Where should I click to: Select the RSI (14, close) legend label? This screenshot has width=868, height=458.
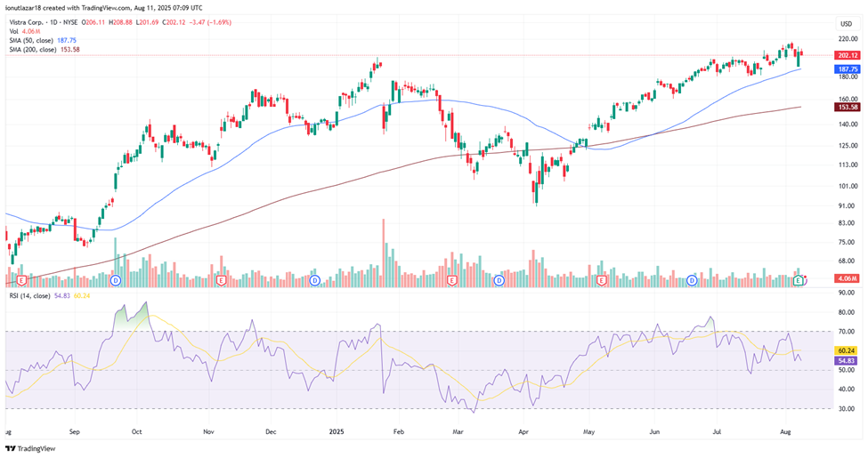coord(30,295)
